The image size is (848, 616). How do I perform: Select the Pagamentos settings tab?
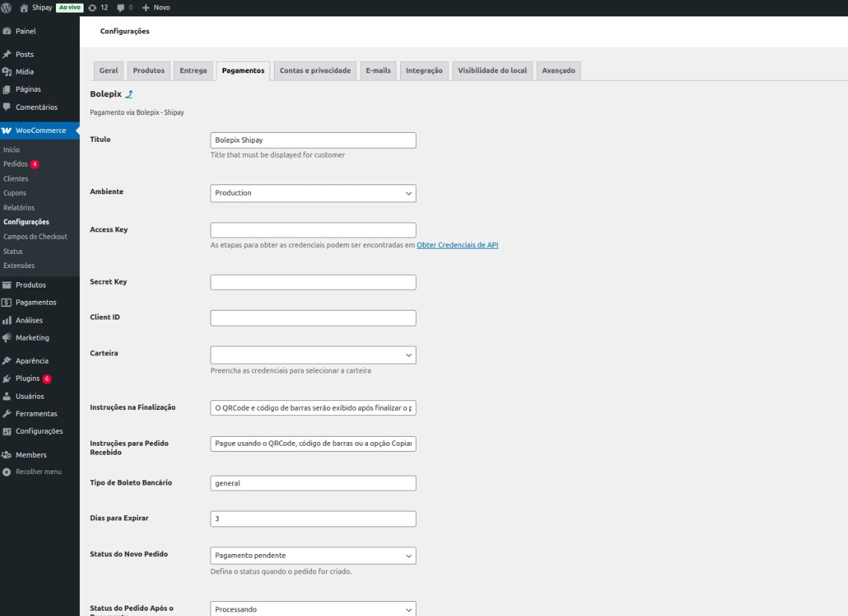[243, 71]
